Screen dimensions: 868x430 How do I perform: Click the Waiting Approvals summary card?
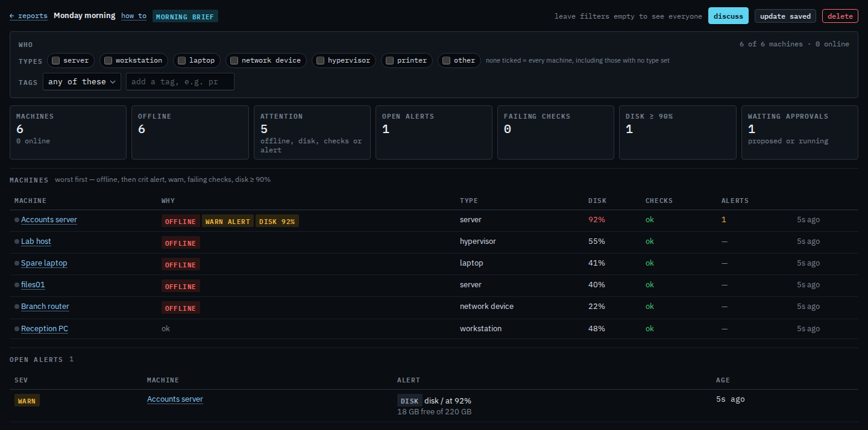tap(800, 132)
